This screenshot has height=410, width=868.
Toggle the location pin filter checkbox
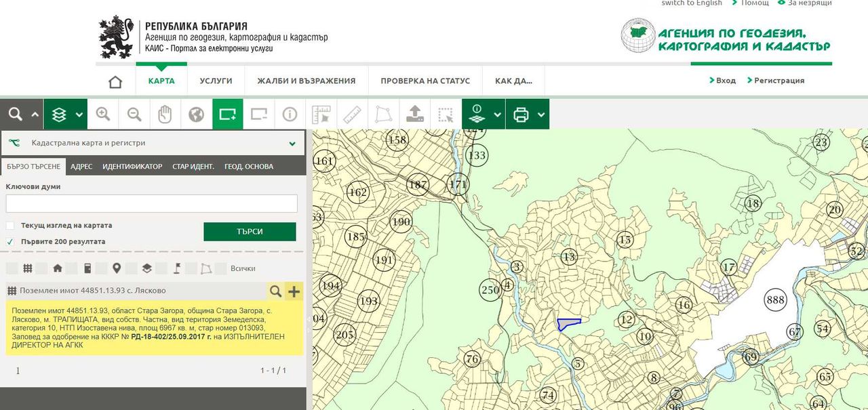pyautogui.click(x=100, y=268)
